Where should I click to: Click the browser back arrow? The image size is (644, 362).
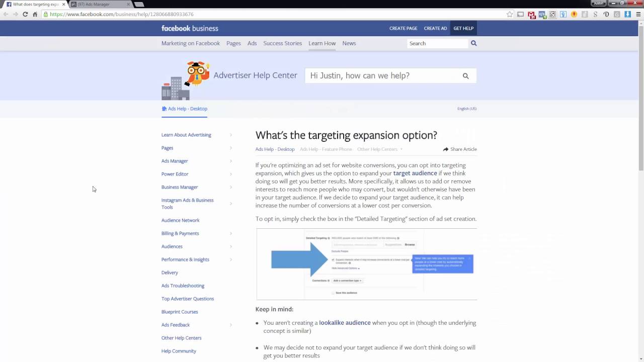tap(6, 14)
